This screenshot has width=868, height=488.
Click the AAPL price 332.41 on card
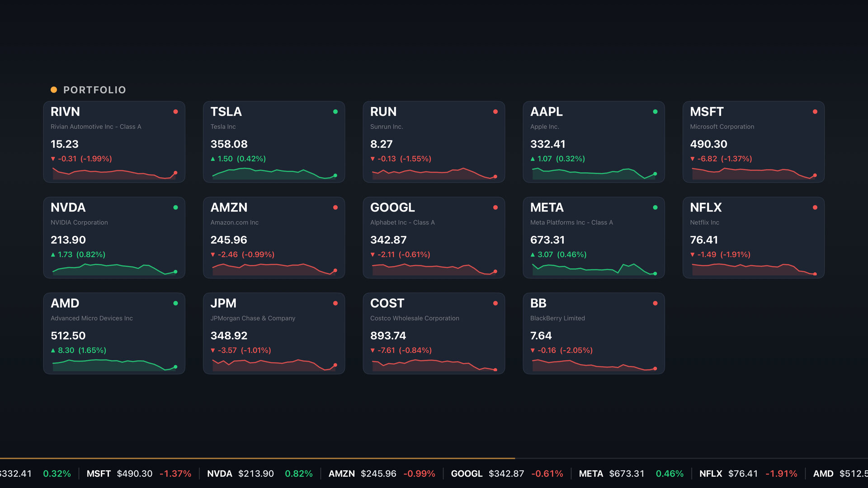(547, 144)
